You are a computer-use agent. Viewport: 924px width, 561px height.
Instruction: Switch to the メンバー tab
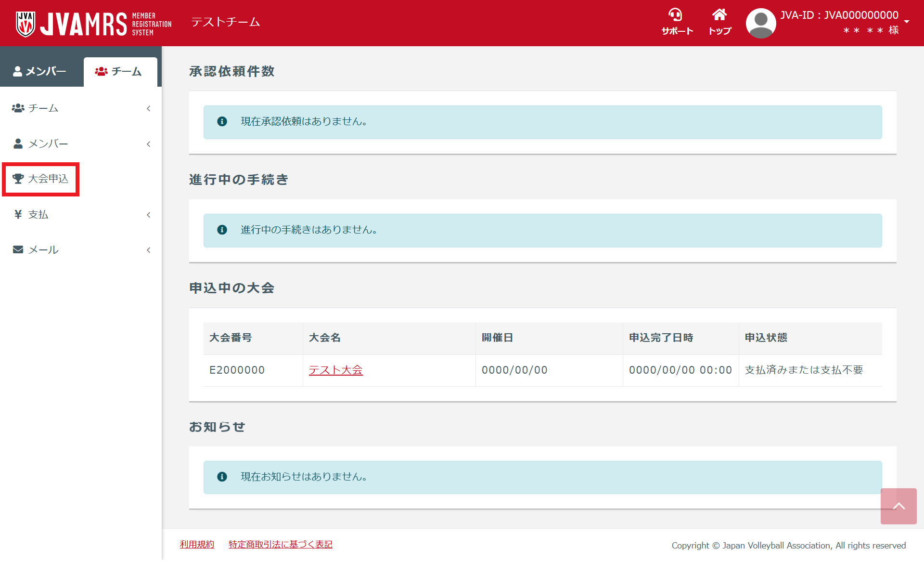pos(40,72)
